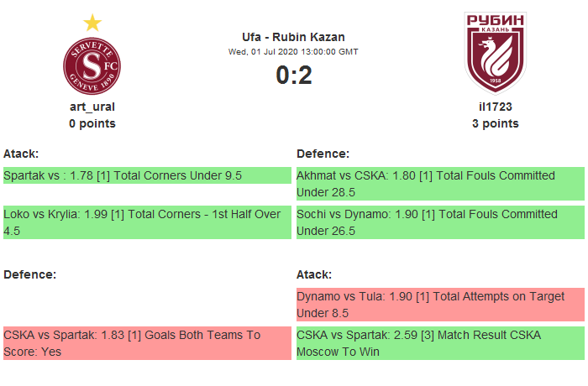
Task: Click the match date and time text
Action: click(293, 51)
